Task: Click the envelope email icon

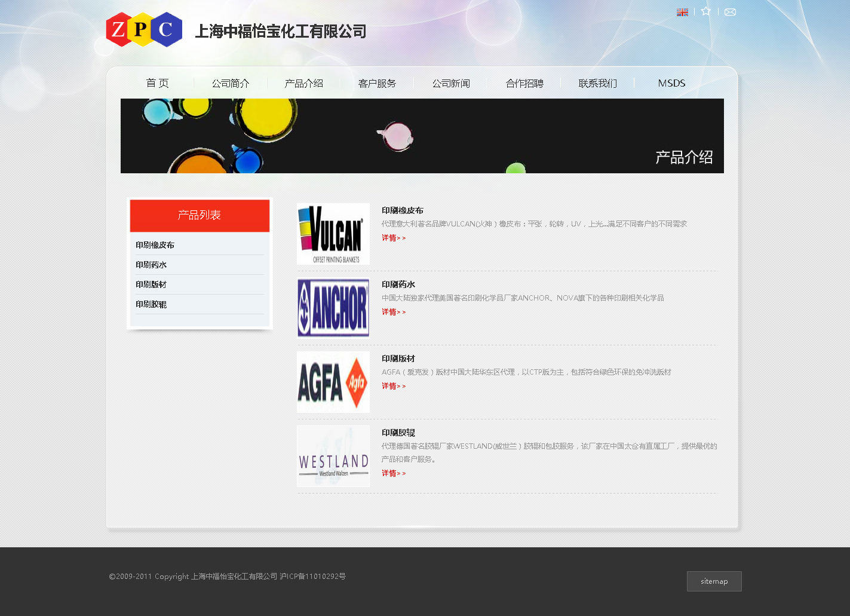Action: 730,12
